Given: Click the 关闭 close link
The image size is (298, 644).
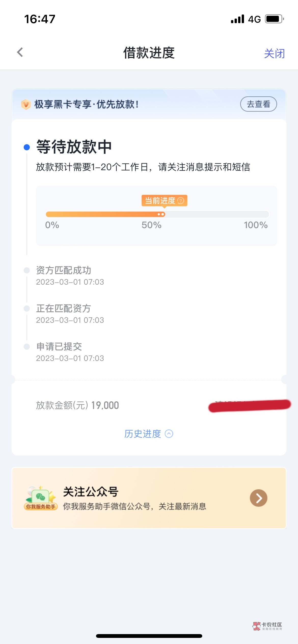Looking at the screenshot, I should [274, 53].
